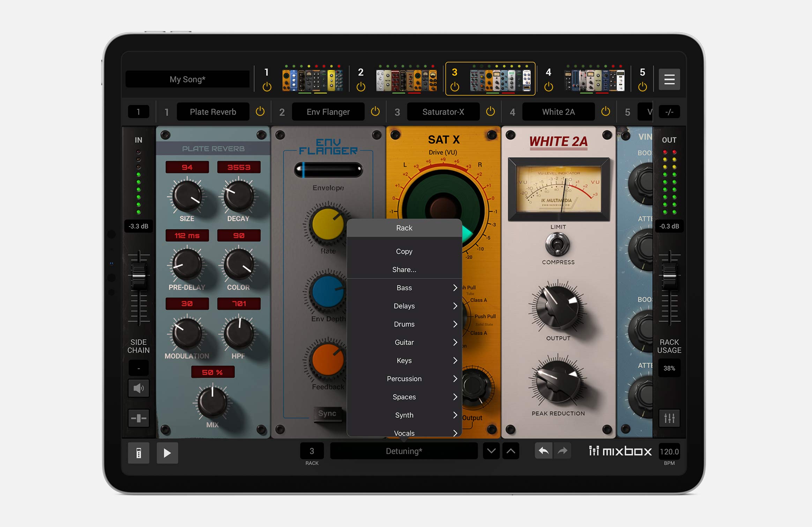Screen dimensions: 812x527
Task: Open the hamburger main menu
Action: pyautogui.click(x=669, y=79)
